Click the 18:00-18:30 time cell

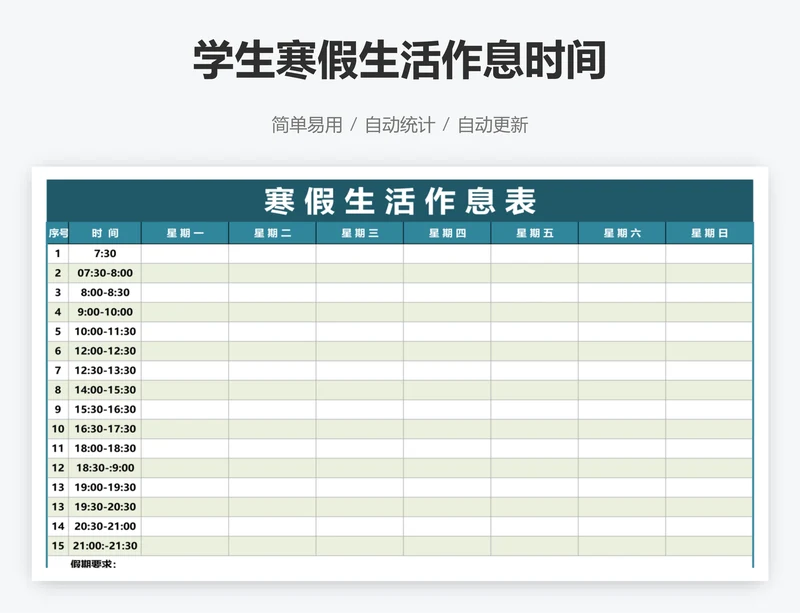click(105, 449)
